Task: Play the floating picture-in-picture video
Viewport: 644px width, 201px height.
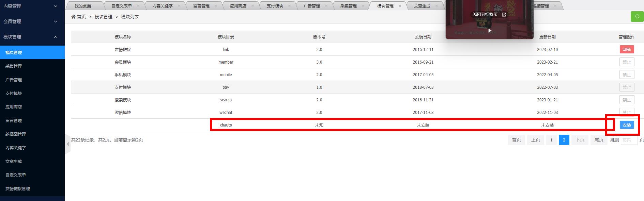Action: point(490,31)
